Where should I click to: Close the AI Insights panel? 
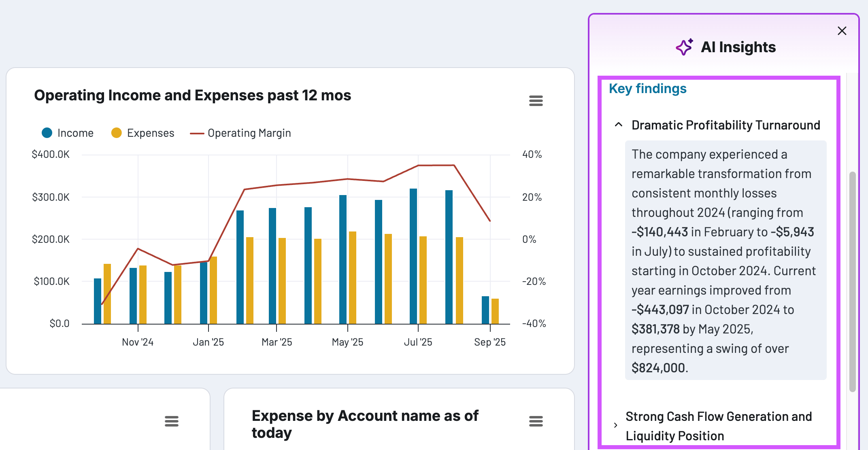pyautogui.click(x=842, y=31)
